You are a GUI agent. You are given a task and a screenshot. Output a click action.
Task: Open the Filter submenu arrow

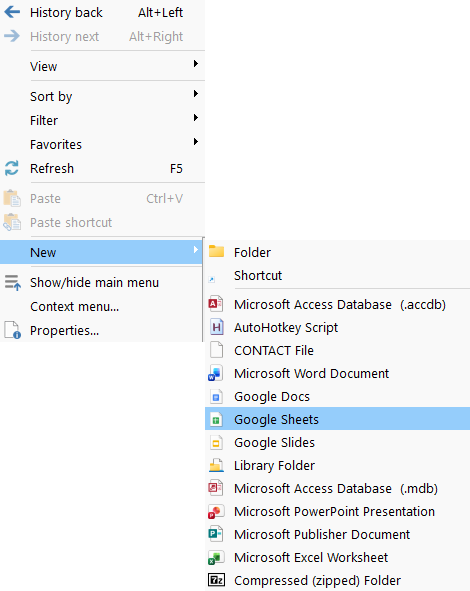tap(196, 118)
